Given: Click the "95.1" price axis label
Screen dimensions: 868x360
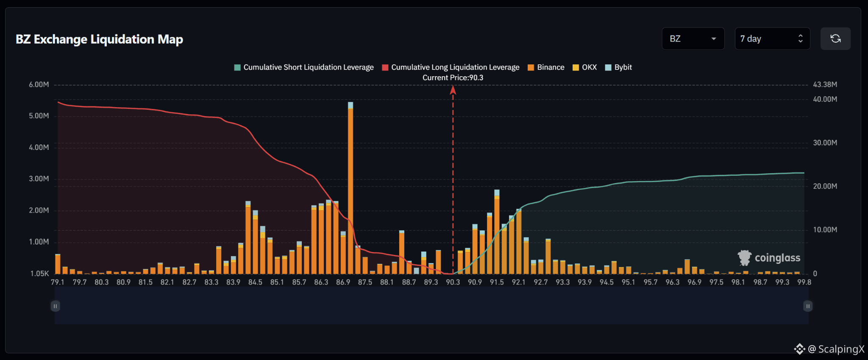Looking at the screenshot, I should 629,282.
